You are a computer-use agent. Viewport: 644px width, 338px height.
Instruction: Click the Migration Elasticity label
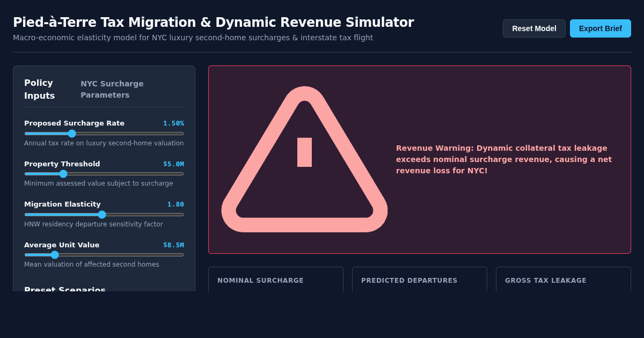[x=62, y=204]
